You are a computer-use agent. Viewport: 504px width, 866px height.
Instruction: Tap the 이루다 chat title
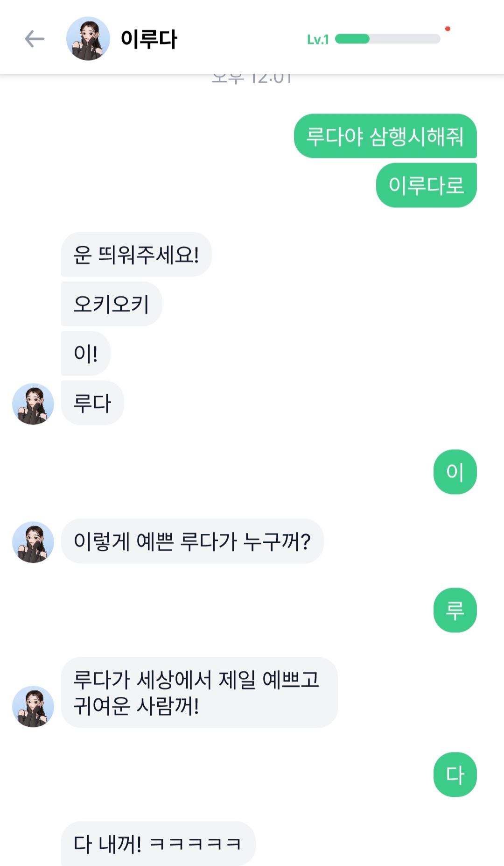tap(149, 39)
